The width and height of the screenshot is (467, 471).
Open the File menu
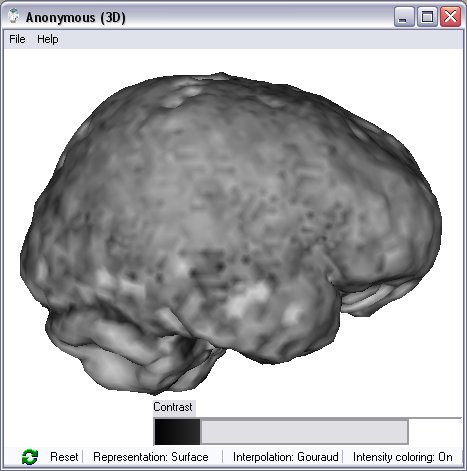(17, 39)
